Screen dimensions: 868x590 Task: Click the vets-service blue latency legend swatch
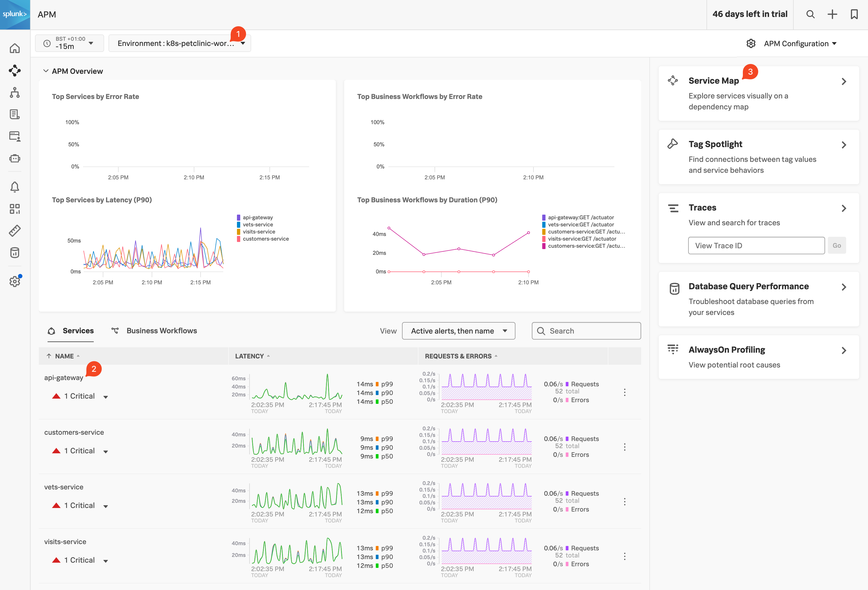tap(238, 224)
